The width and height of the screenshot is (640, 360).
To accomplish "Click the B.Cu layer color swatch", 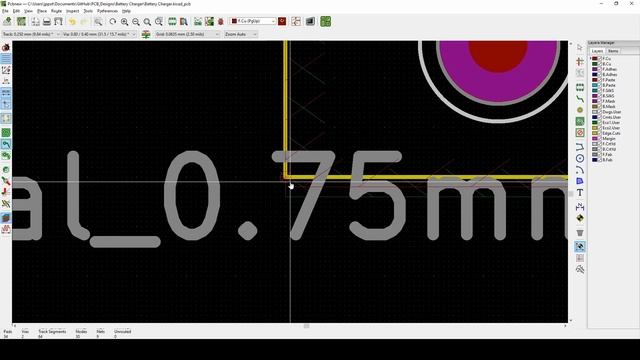I will [x=595, y=64].
